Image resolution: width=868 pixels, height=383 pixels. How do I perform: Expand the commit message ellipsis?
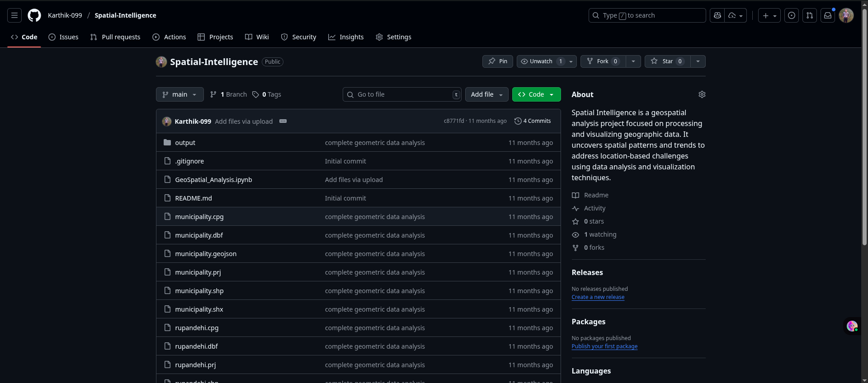(x=283, y=121)
